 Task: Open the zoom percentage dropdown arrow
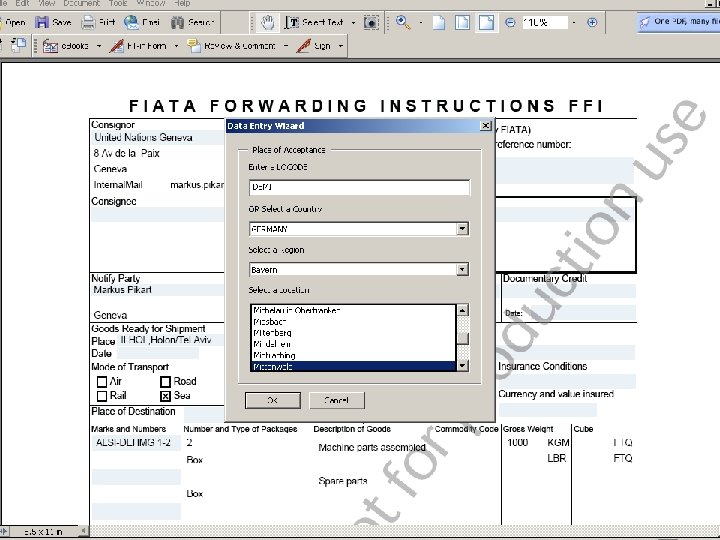click(x=574, y=22)
